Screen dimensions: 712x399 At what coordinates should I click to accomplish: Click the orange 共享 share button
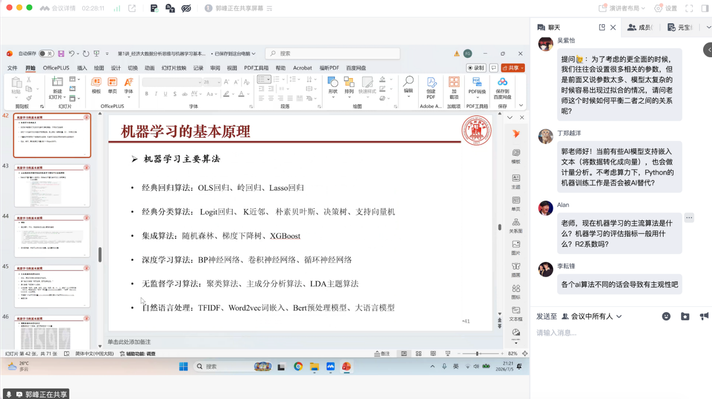tap(513, 68)
